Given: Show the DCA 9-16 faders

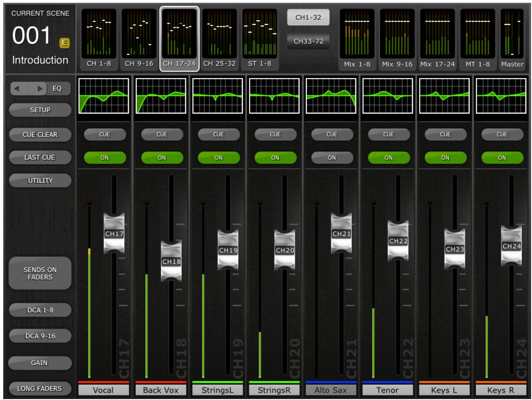Looking at the screenshot, I should [40, 336].
